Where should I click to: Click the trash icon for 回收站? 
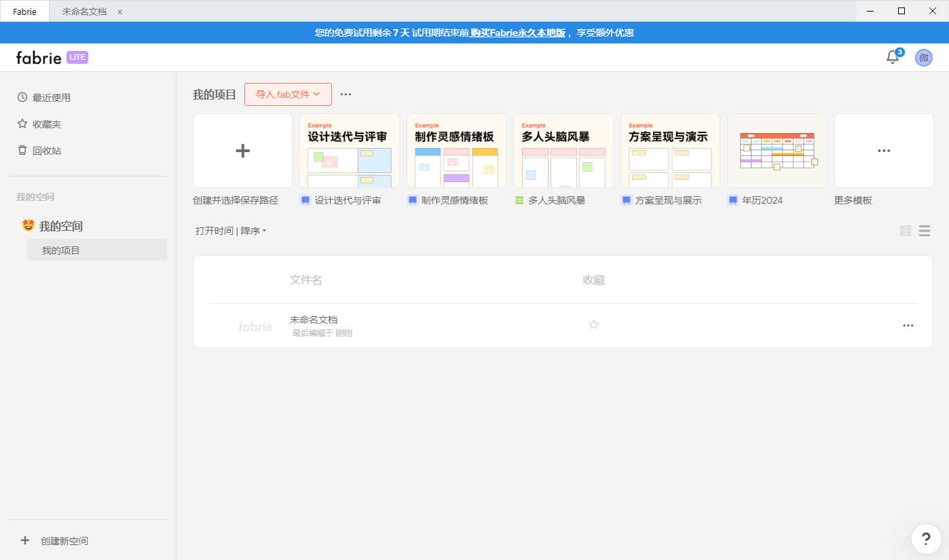22,150
